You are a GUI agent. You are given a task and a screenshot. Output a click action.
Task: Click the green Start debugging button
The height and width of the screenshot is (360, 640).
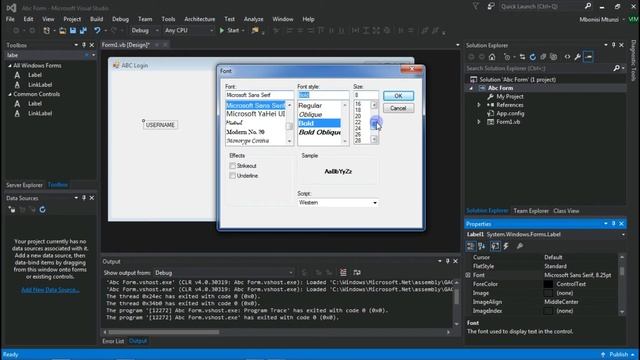229,30
